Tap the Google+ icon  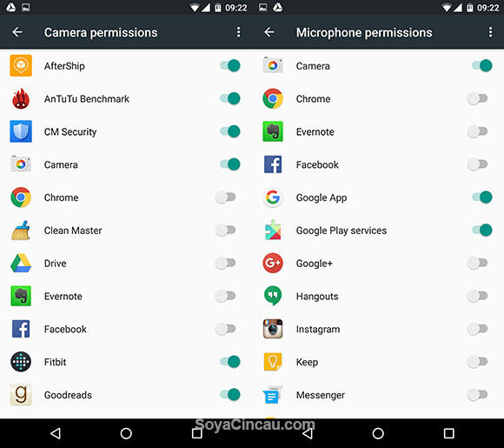point(273,263)
